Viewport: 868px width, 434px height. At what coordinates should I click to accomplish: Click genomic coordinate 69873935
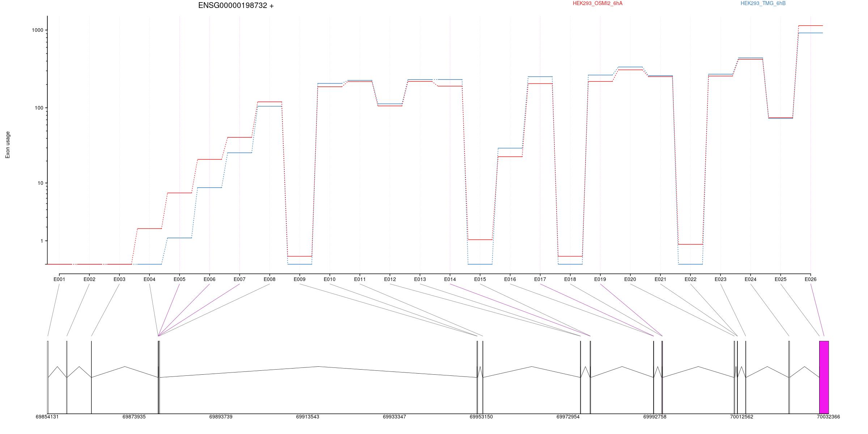(x=134, y=417)
